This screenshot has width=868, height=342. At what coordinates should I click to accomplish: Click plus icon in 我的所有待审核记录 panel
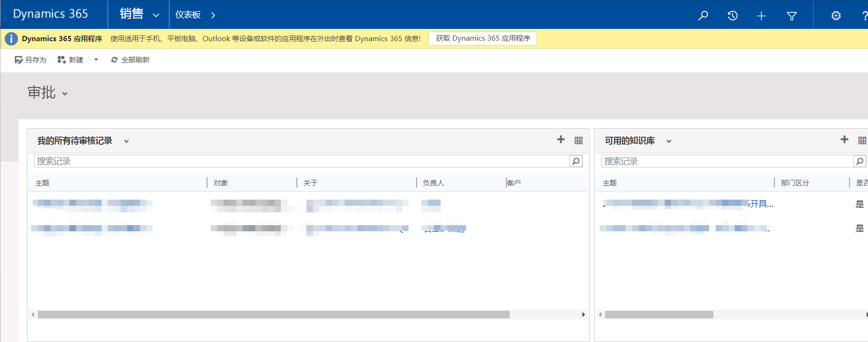pos(561,140)
